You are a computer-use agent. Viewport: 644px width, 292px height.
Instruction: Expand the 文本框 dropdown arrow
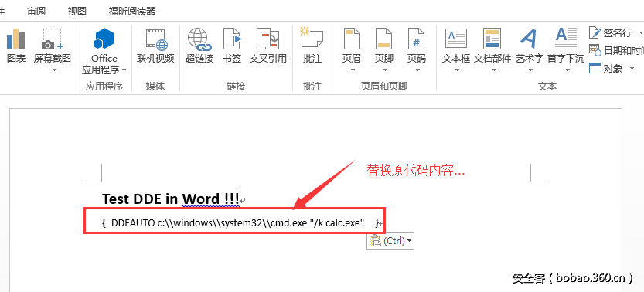tap(457, 70)
